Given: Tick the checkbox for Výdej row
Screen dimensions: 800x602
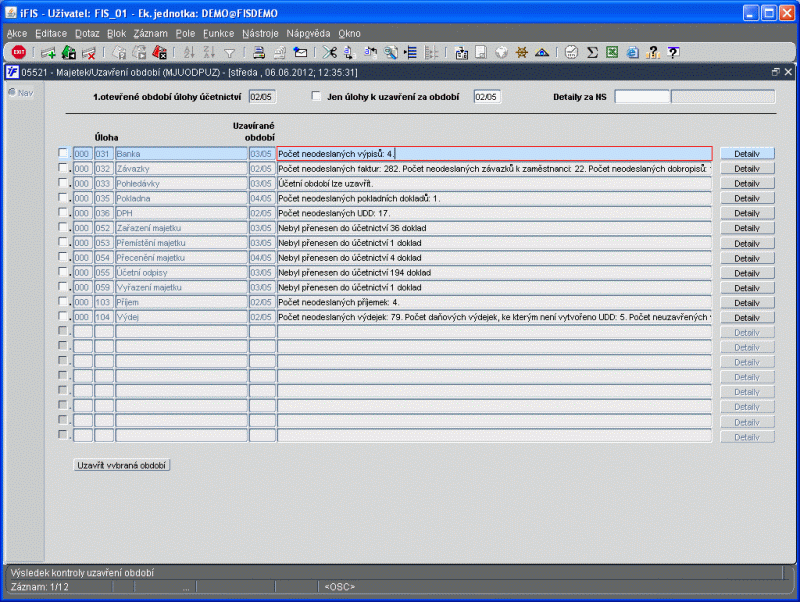Looking at the screenshot, I should [63, 316].
